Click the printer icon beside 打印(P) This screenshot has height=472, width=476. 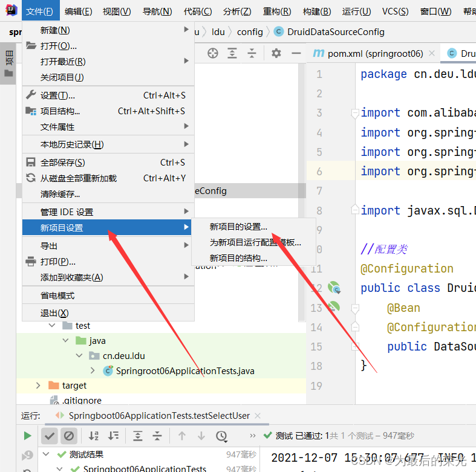pyautogui.click(x=31, y=261)
